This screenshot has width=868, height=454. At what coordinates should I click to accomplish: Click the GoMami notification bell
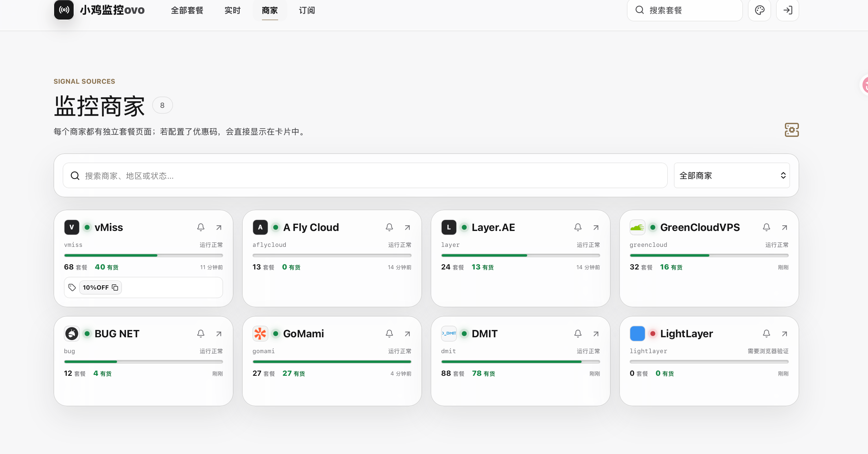pyautogui.click(x=389, y=333)
